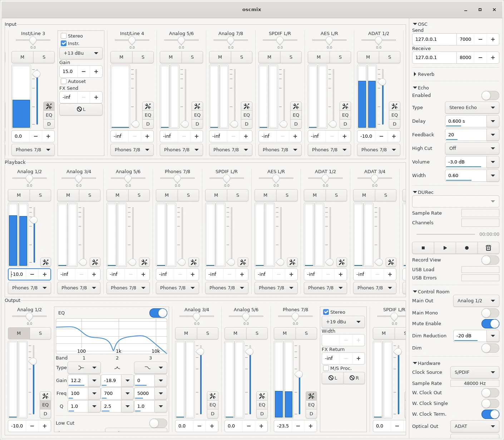
Task: Stop DURec playback
Action: [x=423, y=248]
